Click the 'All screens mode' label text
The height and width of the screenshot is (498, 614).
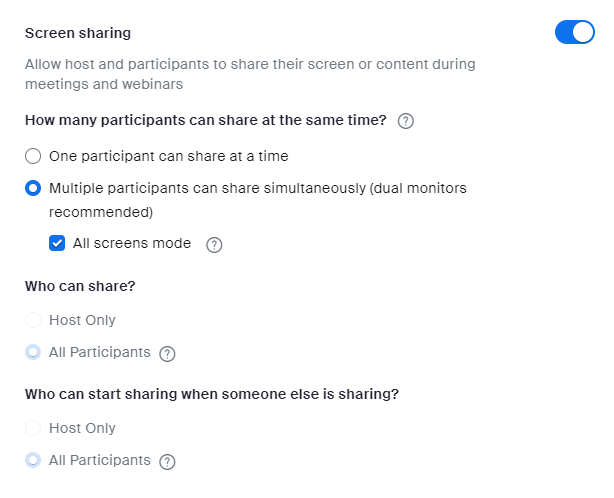pyautogui.click(x=132, y=243)
